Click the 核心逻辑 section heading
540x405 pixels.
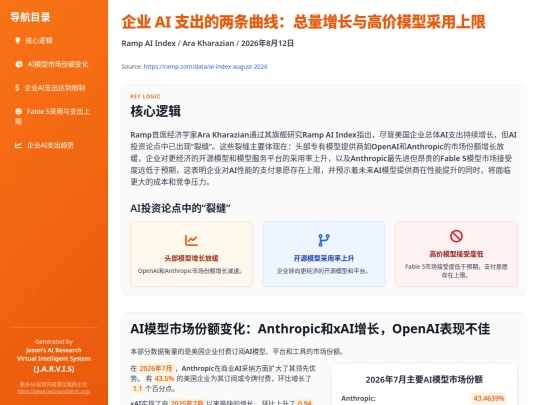[x=155, y=111]
